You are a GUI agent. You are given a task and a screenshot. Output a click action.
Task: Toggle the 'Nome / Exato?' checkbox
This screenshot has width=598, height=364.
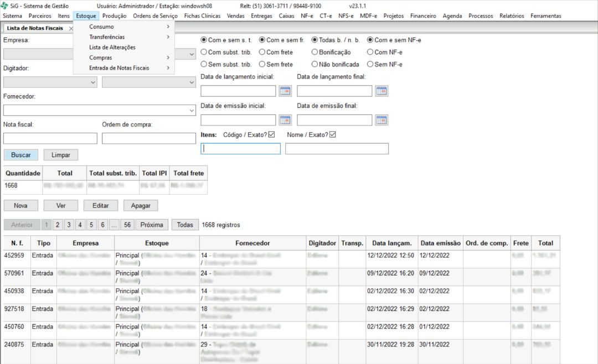(332, 134)
